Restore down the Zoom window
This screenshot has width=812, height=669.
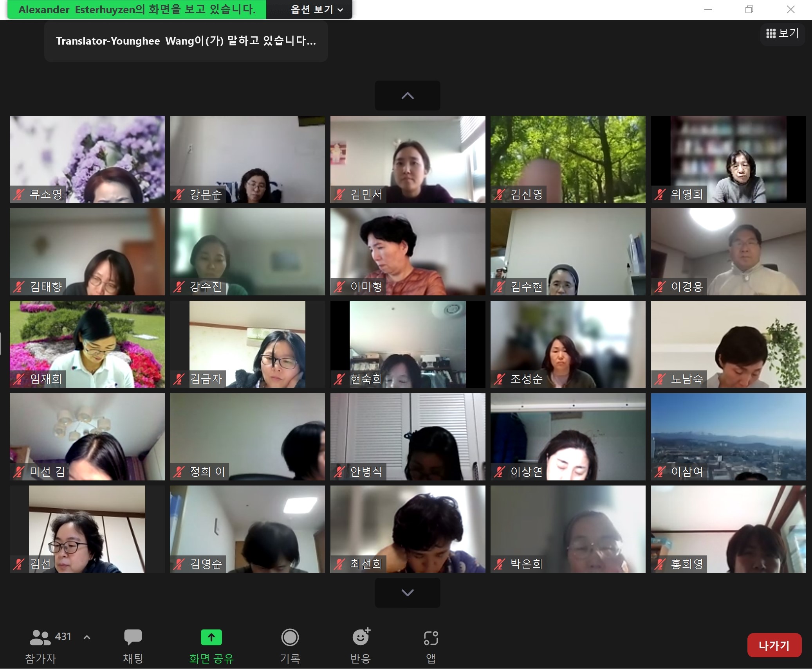pos(749,9)
